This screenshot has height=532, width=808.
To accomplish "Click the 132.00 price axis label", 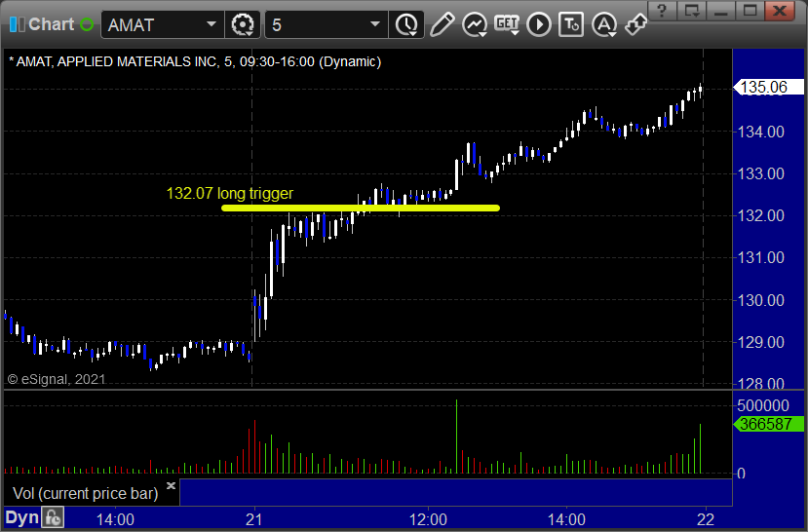I will (x=760, y=215).
